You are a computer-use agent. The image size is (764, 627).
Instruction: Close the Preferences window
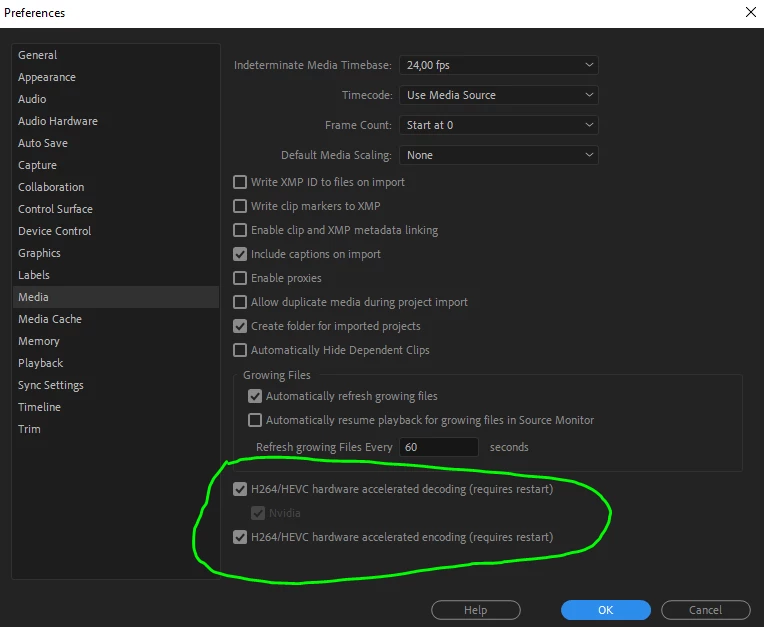[x=751, y=12]
